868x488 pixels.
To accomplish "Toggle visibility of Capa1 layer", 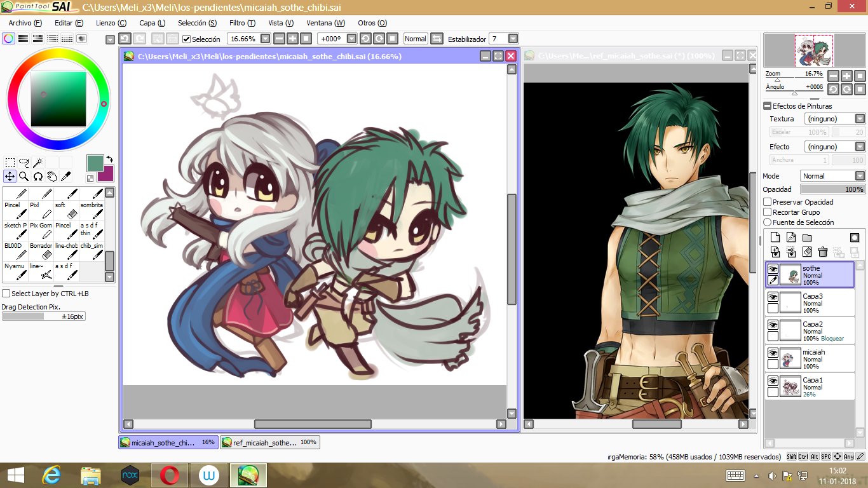I will [773, 381].
